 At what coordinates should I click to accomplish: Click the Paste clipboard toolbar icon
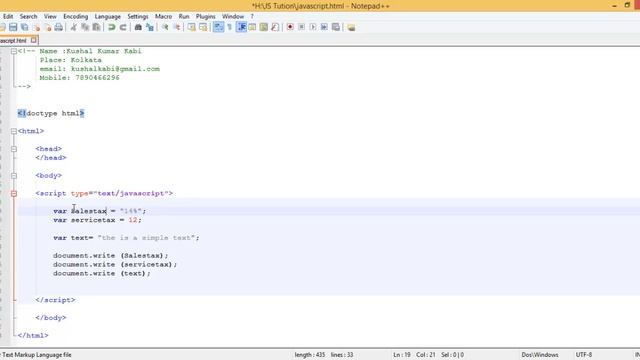[96, 27]
